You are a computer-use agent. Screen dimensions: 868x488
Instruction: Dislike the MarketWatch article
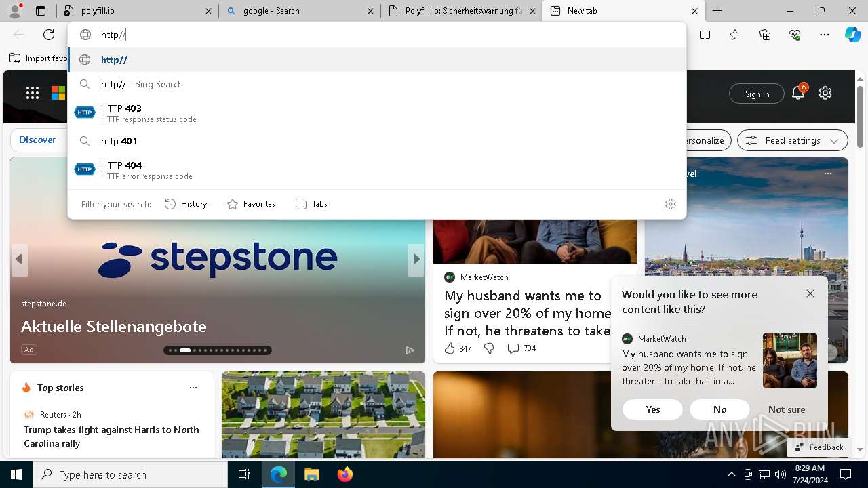pos(489,348)
